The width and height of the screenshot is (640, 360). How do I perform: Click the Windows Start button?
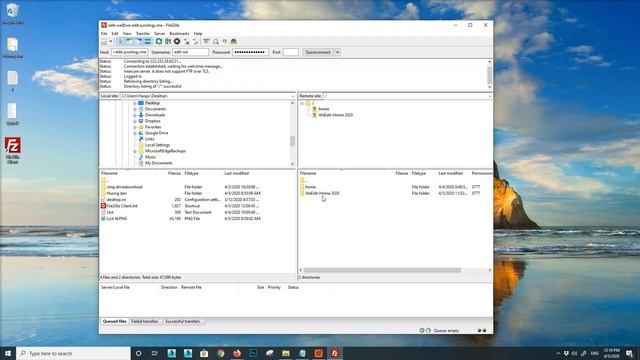pos(8,353)
